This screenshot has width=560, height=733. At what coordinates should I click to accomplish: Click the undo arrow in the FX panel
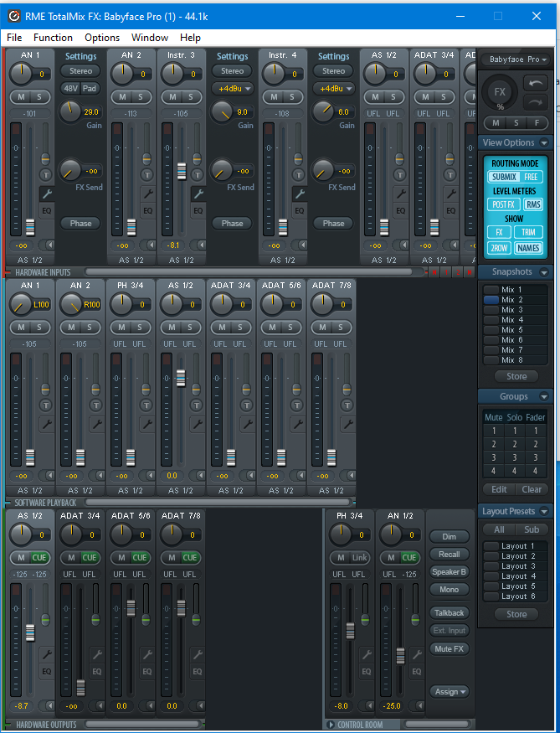click(x=536, y=83)
